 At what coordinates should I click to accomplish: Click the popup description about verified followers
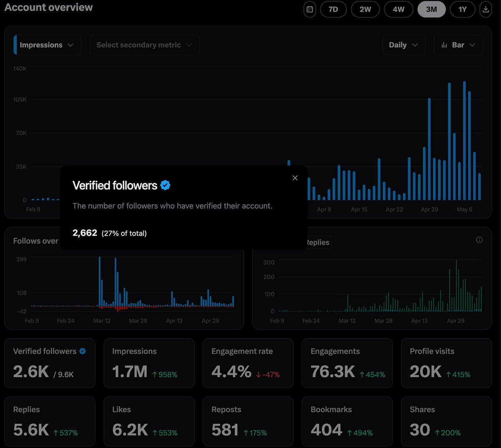coord(172,206)
